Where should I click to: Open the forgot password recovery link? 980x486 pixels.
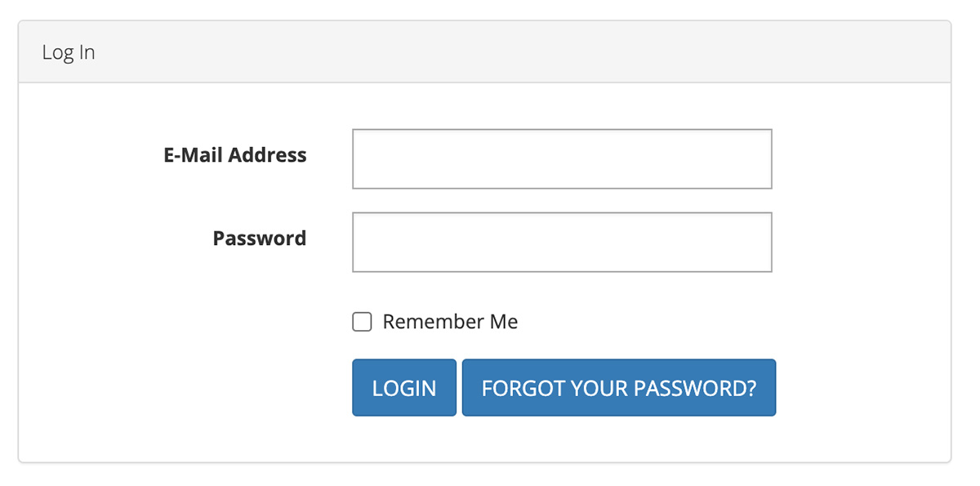click(618, 388)
